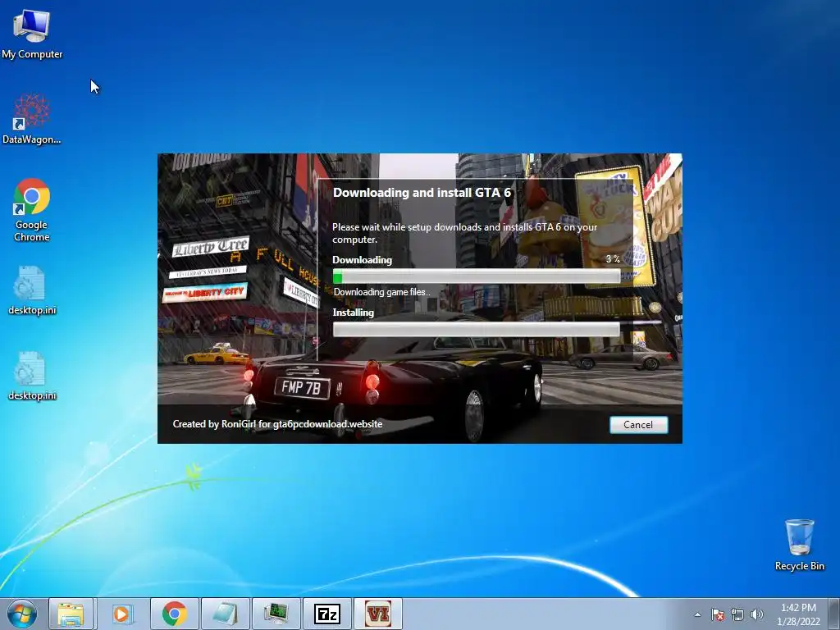Switch to the GTA VI installer taskbar button
840x630 pixels.
377,614
